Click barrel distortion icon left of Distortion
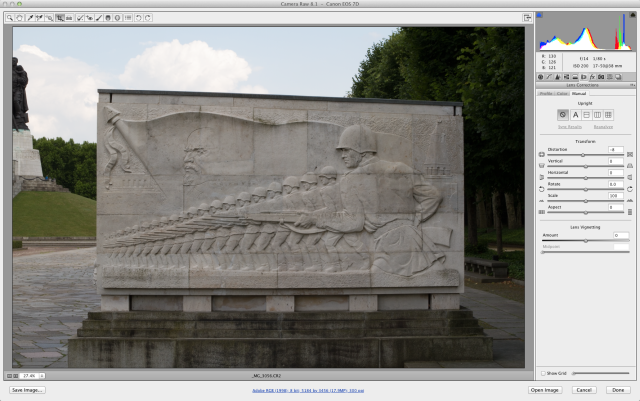This screenshot has width=640, height=401. coord(542,154)
